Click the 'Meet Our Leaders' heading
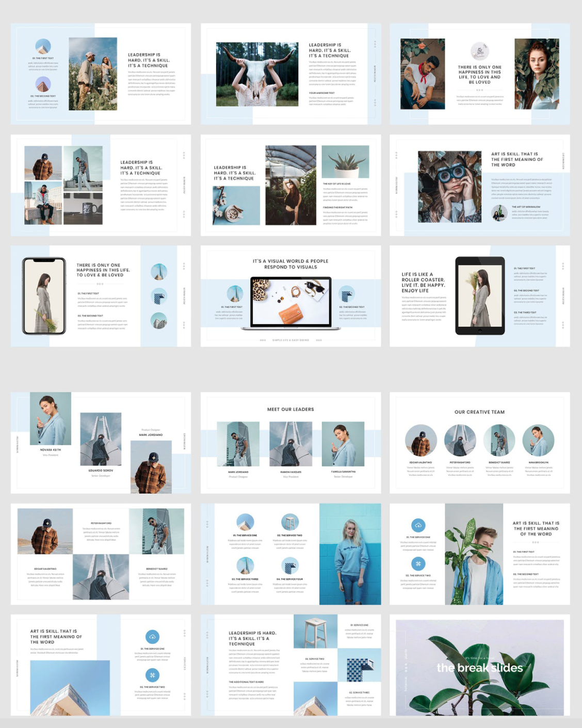The width and height of the screenshot is (582, 728). click(290, 409)
